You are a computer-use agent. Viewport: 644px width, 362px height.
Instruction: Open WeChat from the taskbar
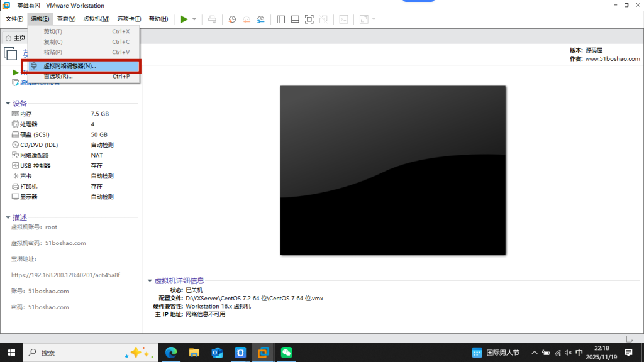click(x=286, y=353)
